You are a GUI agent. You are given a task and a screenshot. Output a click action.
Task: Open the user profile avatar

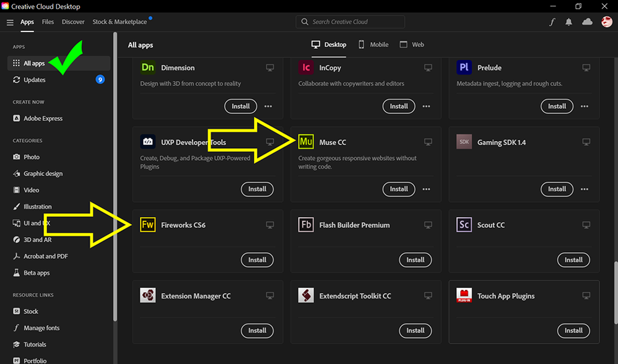pos(606,22)
